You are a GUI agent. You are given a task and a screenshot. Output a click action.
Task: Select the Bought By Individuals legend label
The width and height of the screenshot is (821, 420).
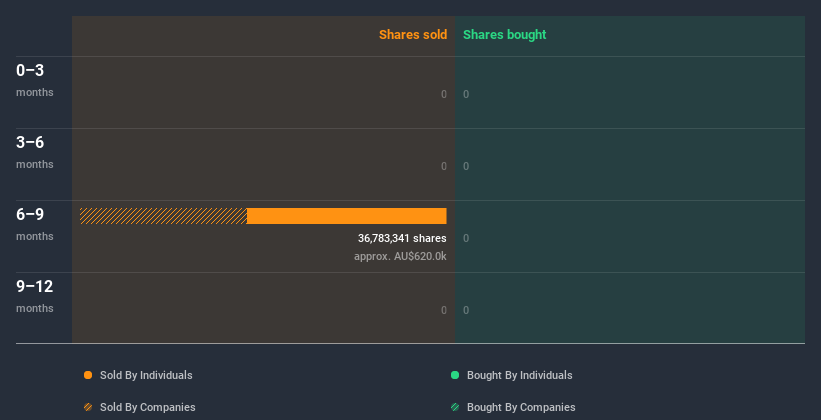519,375
